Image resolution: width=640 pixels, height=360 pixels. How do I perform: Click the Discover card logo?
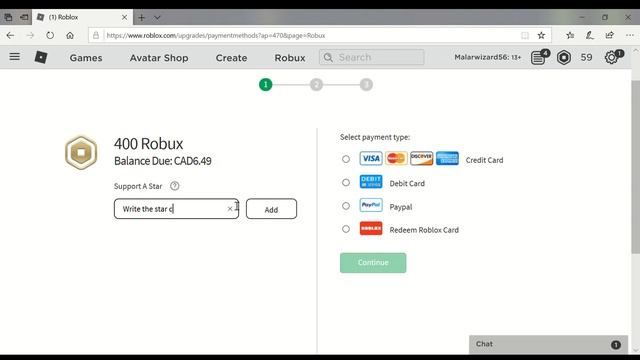click(x=422, y=158)
